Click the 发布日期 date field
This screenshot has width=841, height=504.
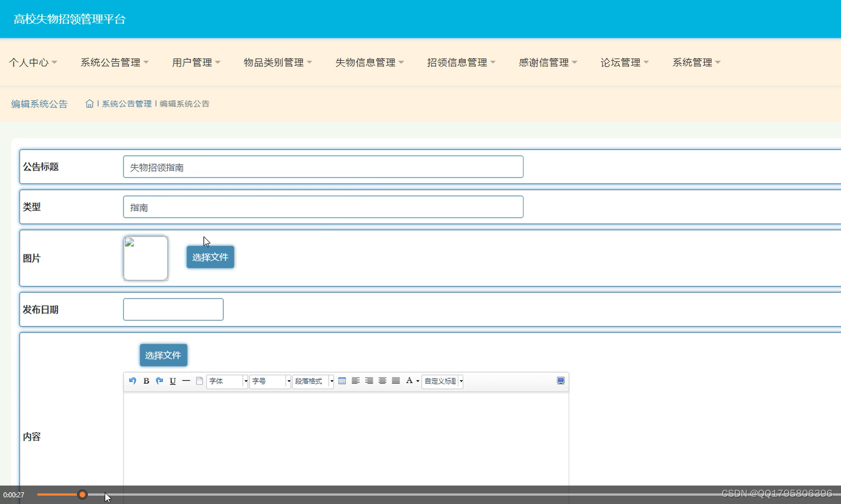(173, 309)
